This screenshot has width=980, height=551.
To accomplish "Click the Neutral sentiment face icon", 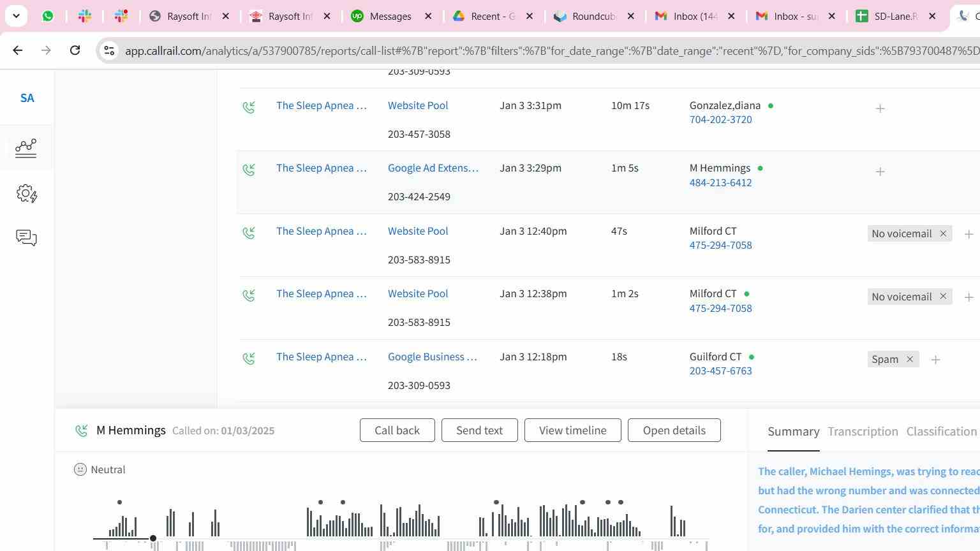I will tap(80, 469).
